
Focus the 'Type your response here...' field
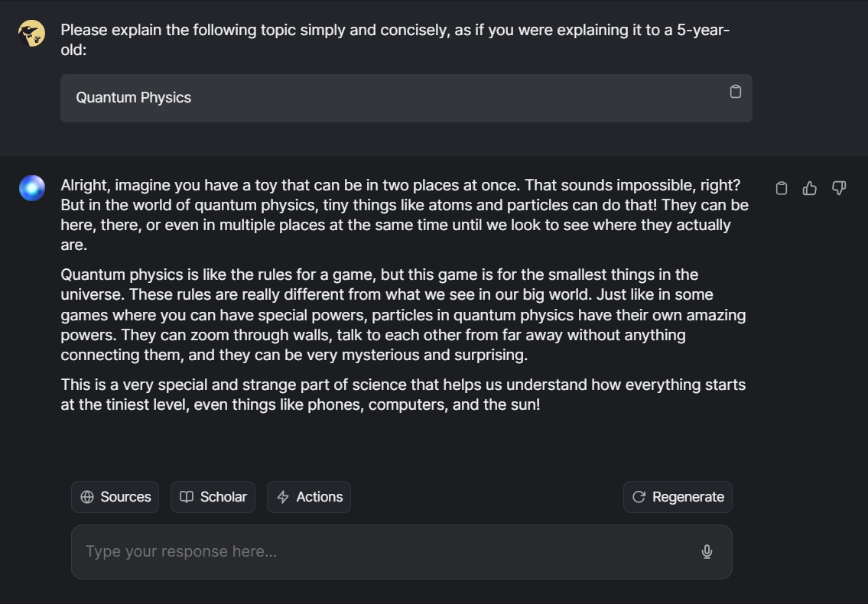click(x=402, y=552)
